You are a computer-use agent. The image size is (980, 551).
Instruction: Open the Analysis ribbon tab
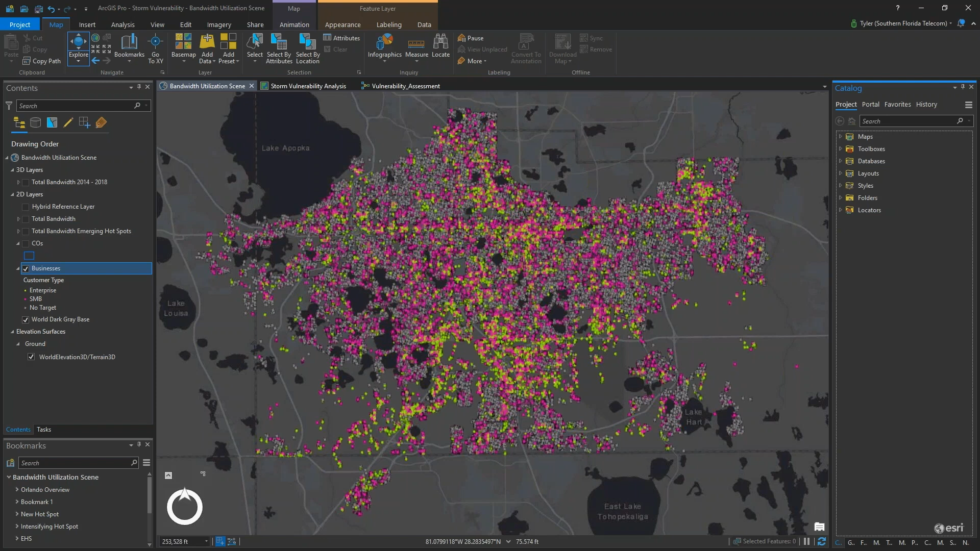[x=122, y=24]
